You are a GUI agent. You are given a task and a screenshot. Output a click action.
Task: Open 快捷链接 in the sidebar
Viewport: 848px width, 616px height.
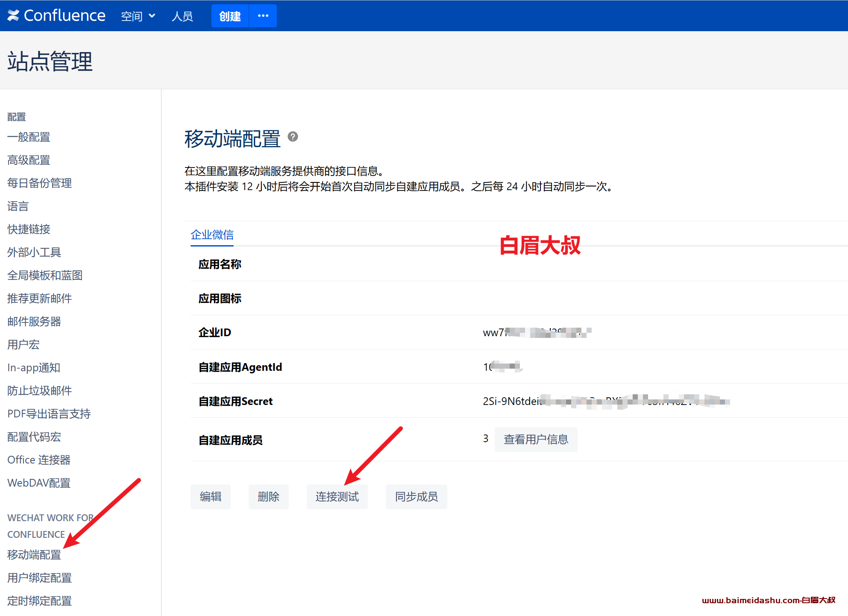coord(29,229)
